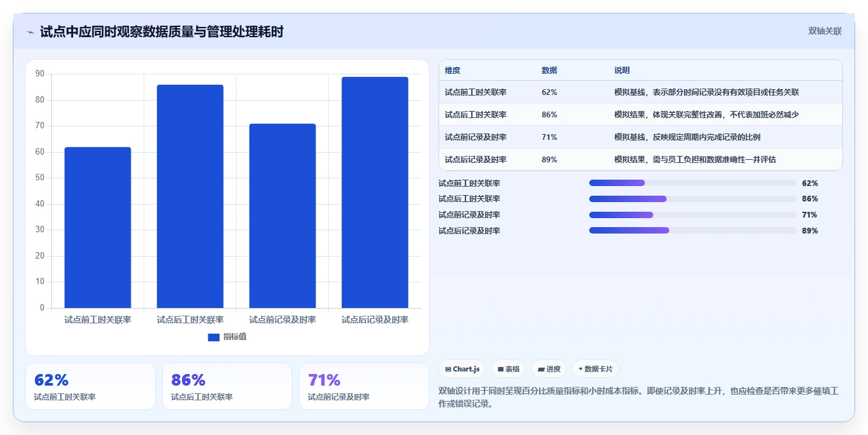The image size is (868, 435).
Task: Click description starting 模拟结果，体现关联完整性改善
Action: point(706,115)
